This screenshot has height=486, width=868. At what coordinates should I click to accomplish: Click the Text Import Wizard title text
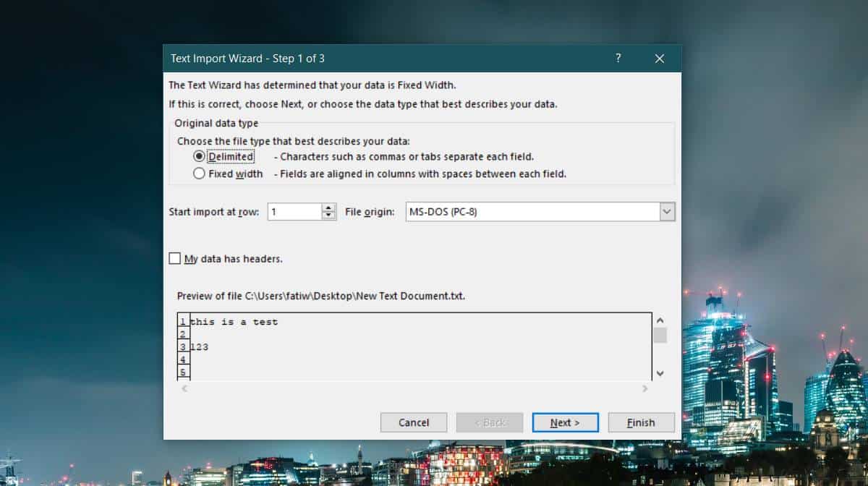click(247, 59)
